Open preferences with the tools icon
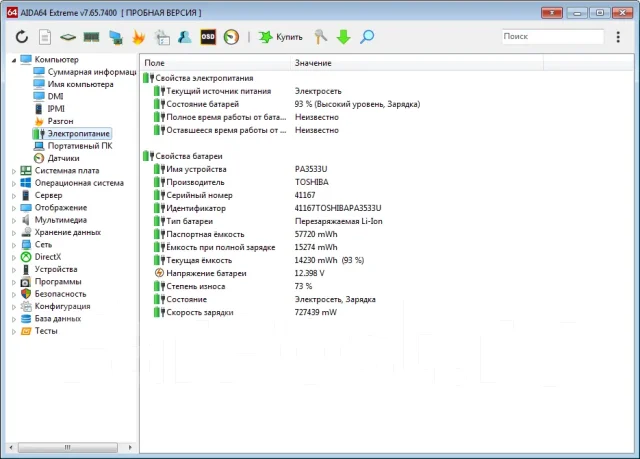This screenshot has height=459, width=640. coord(320,37)
